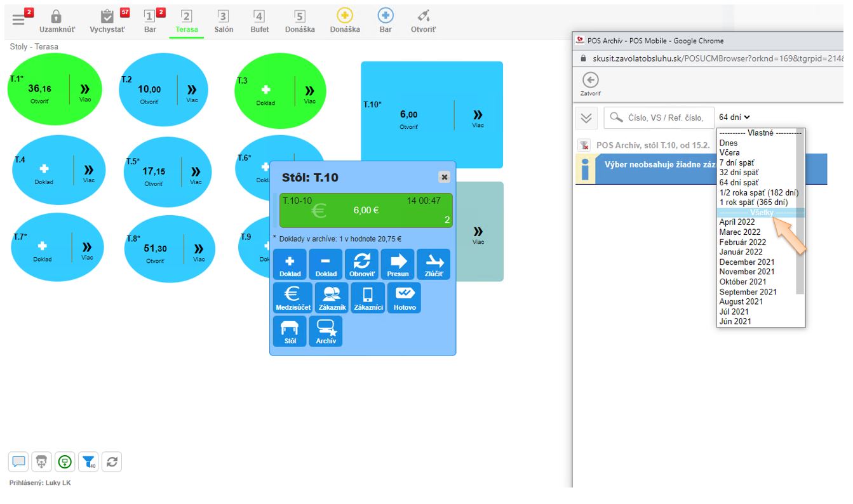The height and width of the screenshot is (504, 853).
Task: Click the blue filter funnel icon
Action: pyautogui.click(x=89, y=462)
